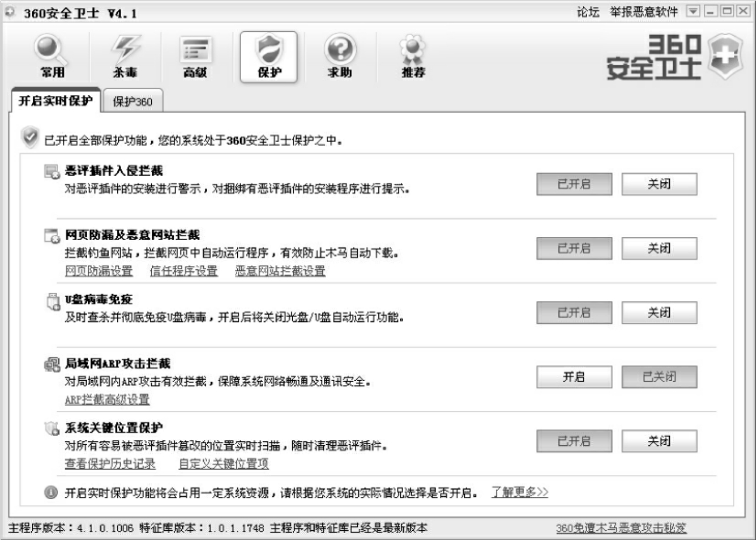Open the 杀毒 antivirus section
The height and width of the screenshot is (540, 756).
point(125,57)
